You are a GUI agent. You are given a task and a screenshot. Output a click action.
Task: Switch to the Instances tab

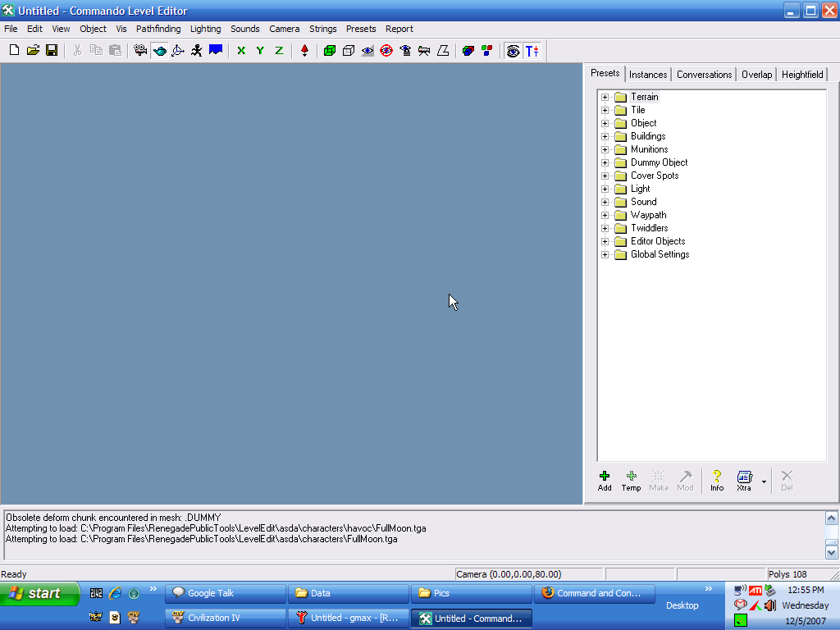pos(648,75)
